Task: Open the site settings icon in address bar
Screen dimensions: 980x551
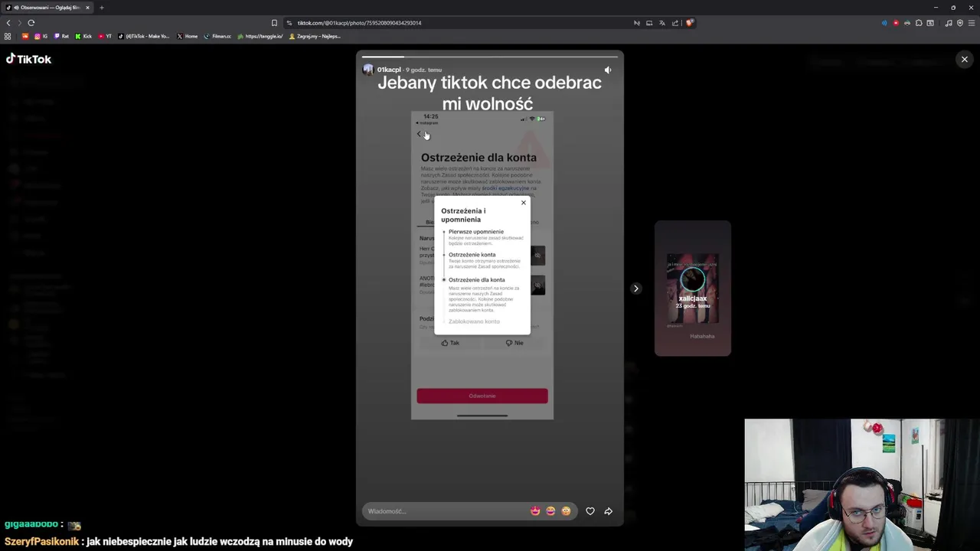Action: 289,23
